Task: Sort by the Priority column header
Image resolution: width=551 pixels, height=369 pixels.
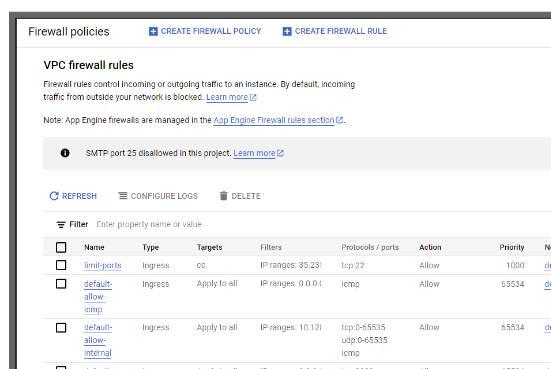Action: click(x=512, y=247)
